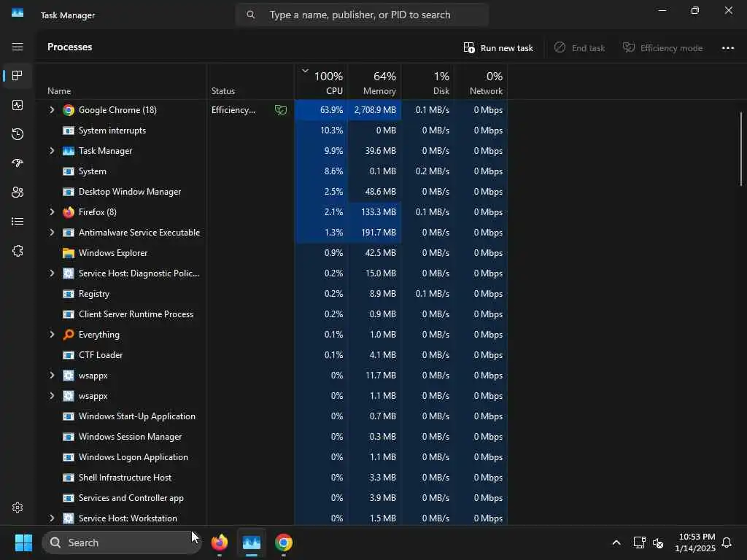Open Firefox from the taskbar
The height and width of the screenshot is (560, 747).
[x=220, y=542]
